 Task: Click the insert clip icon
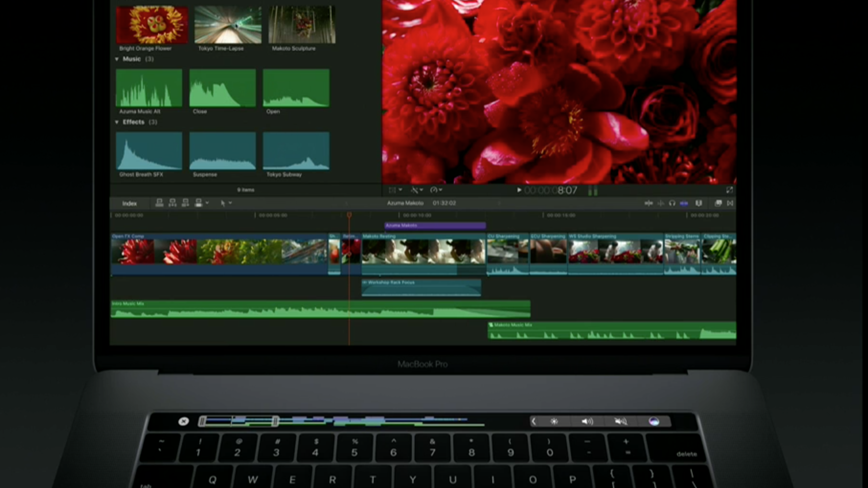172,204
